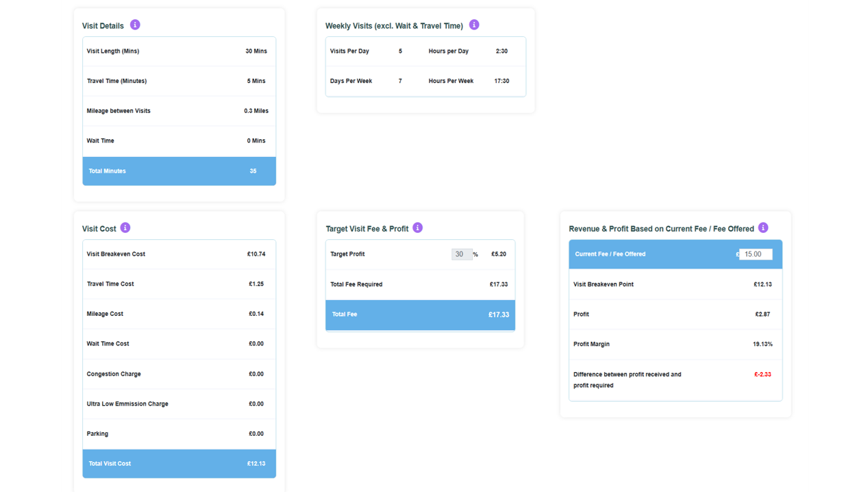
Task: Click the info icon beside Visit Cost
Action: tap(125, 227)
